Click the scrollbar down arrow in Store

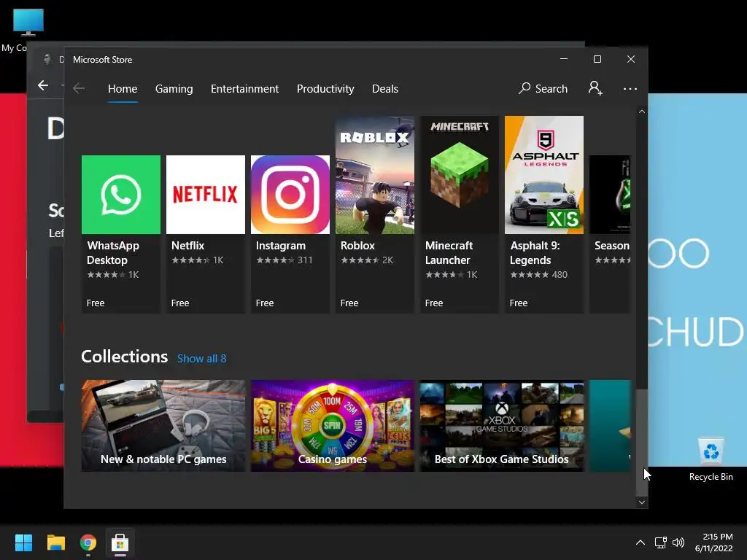pyautogui.click(x=642, y=502)
